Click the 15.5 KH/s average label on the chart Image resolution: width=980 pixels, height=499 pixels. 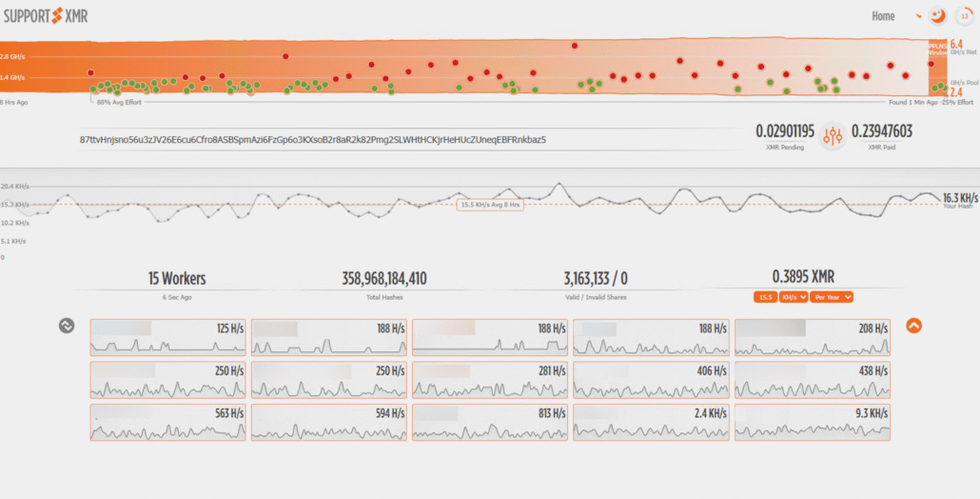coord(488,205)
